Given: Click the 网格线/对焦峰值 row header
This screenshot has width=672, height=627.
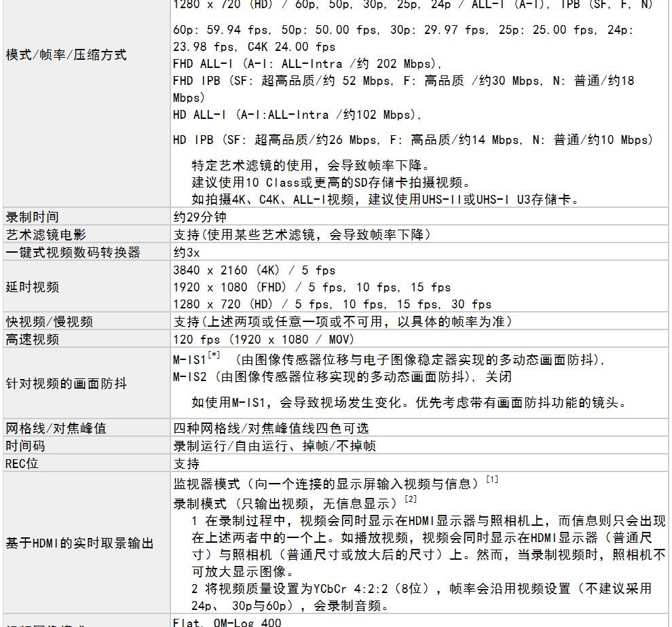Looking at the screenshot, I should [x=56, y=429].
